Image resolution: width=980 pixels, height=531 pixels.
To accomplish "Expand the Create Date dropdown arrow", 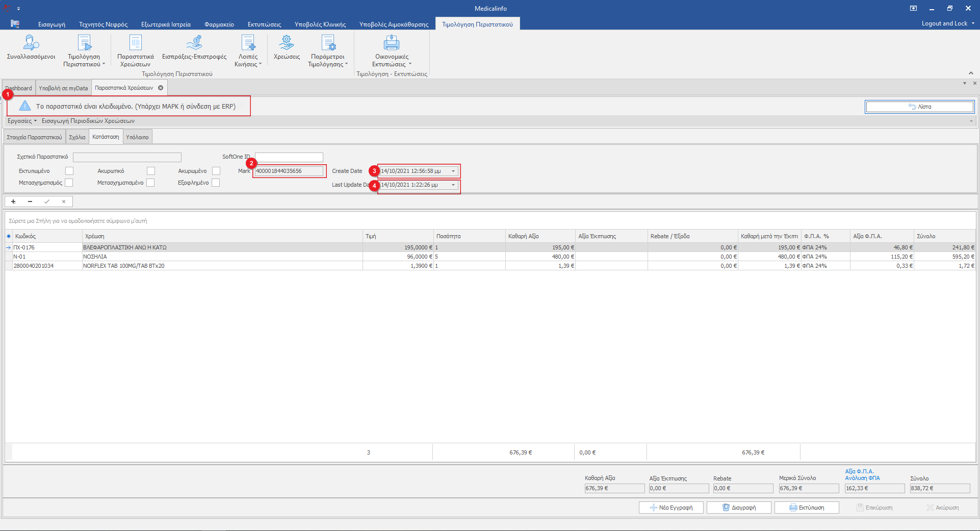I will tap(453, 171).
